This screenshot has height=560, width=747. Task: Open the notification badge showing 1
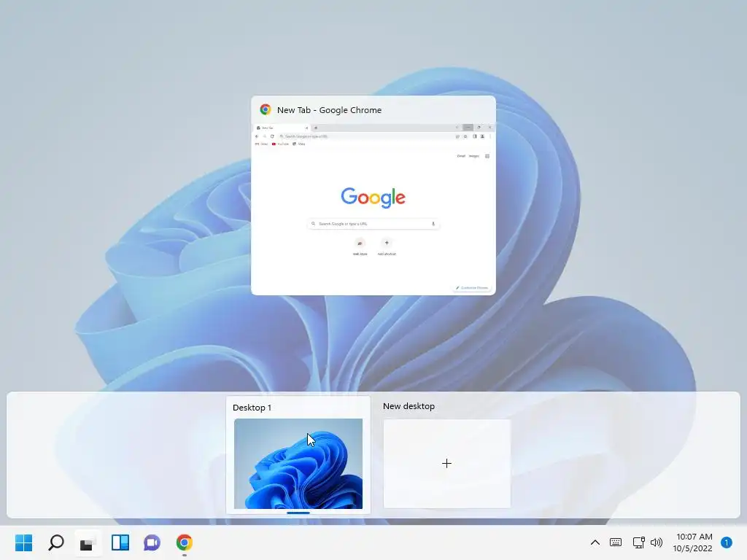pos(727,542)
